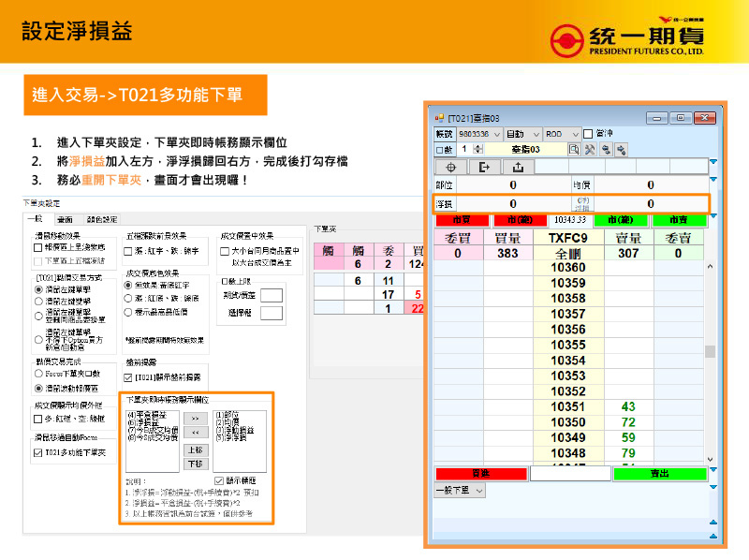The image size is (749, 560).
Task: Open the account dropdown showing 9803336
Action: (x=479, y=134)
